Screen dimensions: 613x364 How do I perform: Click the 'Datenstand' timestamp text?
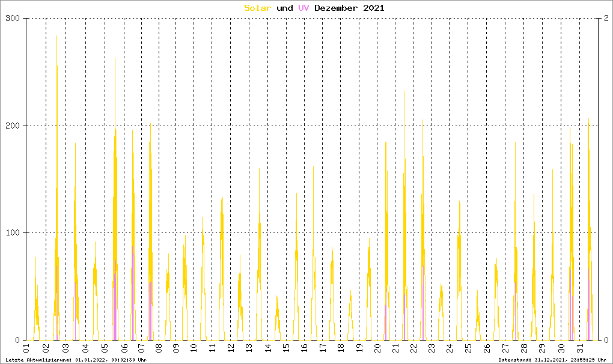click(552, 360)
